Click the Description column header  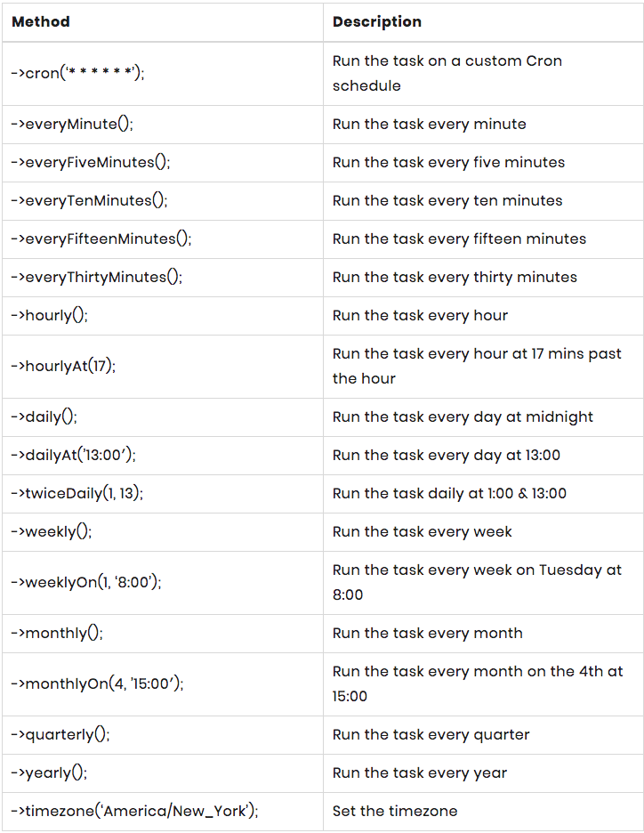point(377,21)
